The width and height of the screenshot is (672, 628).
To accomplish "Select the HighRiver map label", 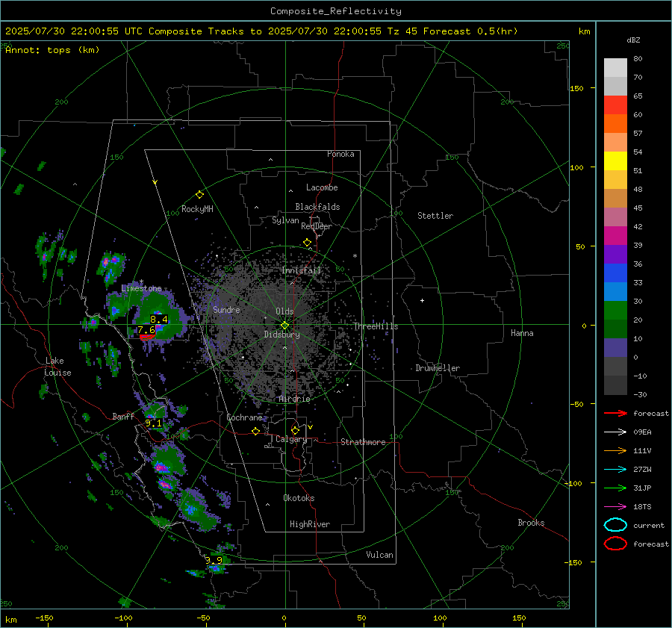I will (x=310, y=524).
